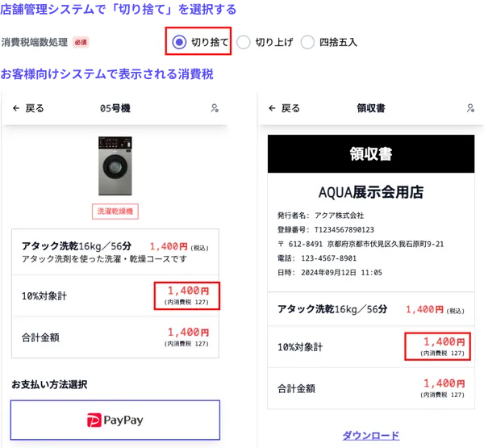Click 10%対象計 amount on 05号機 screen
484x448 pixels.
tap(187, 295)
